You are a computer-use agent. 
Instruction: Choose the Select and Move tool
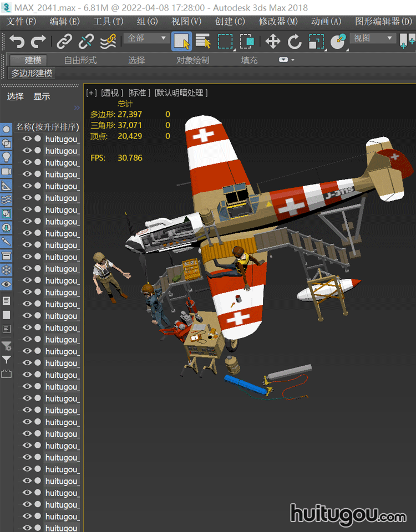click(x=272, y=42)
